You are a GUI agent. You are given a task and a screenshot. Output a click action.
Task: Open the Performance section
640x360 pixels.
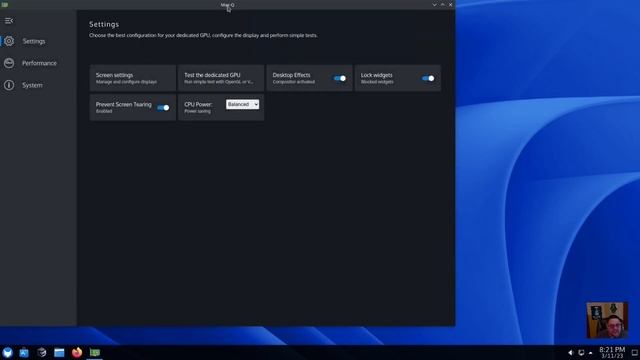click(x=39, y=63)
